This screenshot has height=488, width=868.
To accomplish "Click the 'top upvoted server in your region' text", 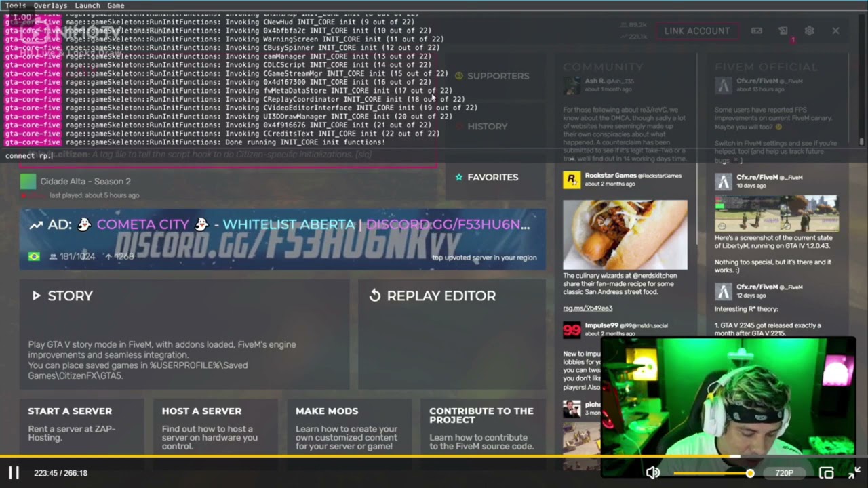I will (x=484, y=258).
